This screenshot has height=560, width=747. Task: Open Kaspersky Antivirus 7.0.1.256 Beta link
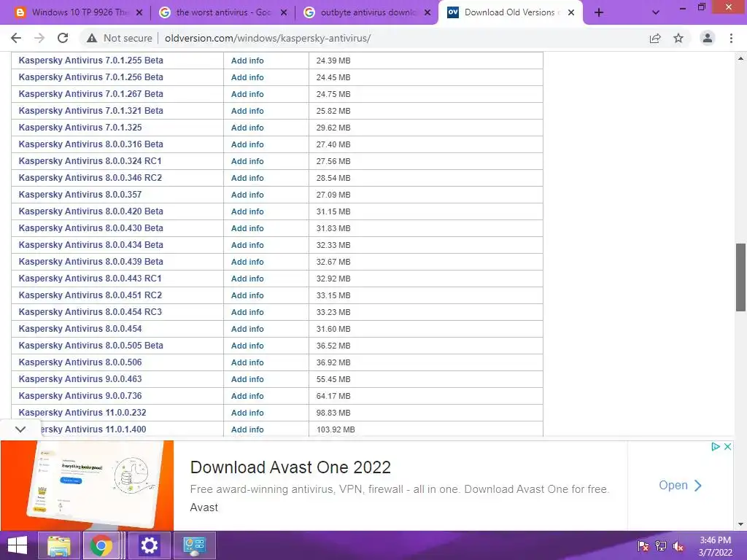pyautogui.click(x=90, y=77)
